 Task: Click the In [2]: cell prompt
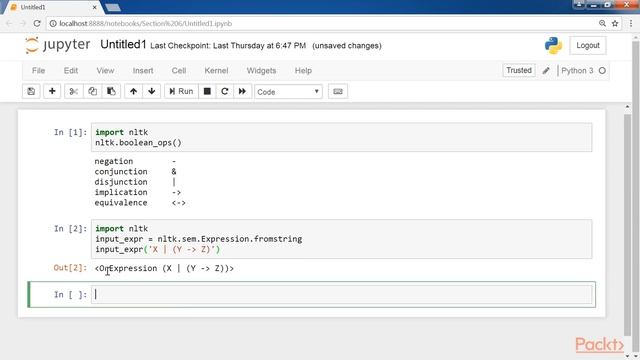point(70,229)
